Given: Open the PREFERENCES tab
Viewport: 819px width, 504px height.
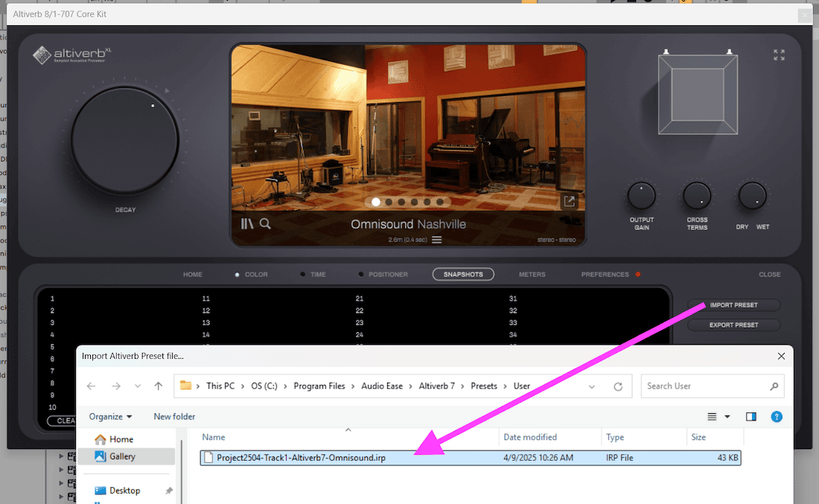Looking at the screenshot, I should pos(605,274).
